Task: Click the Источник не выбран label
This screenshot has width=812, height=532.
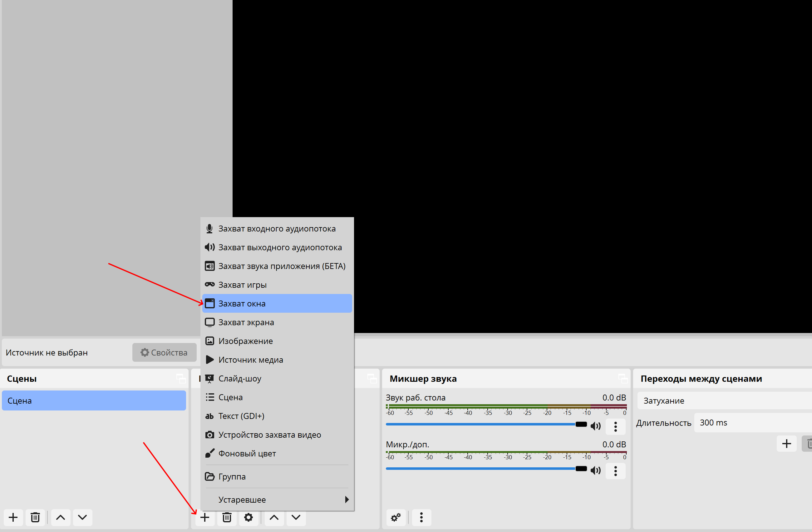Action: [47, 353]
